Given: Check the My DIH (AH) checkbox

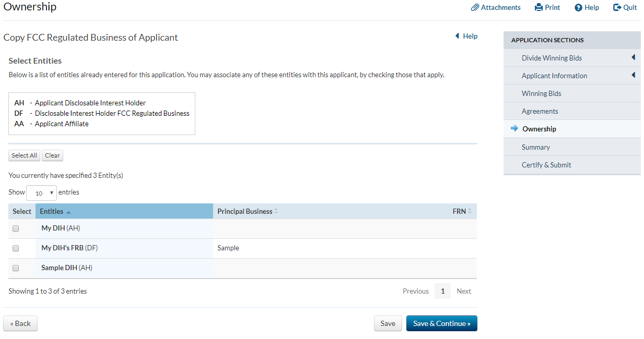Looking at the screenshot, I should 16,228.
